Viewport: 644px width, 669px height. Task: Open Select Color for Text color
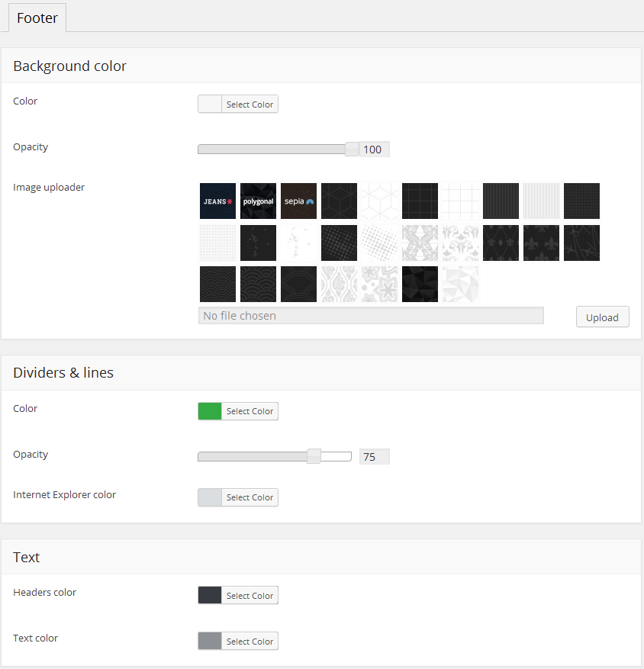pyautogui.click(x=250, y=641)
